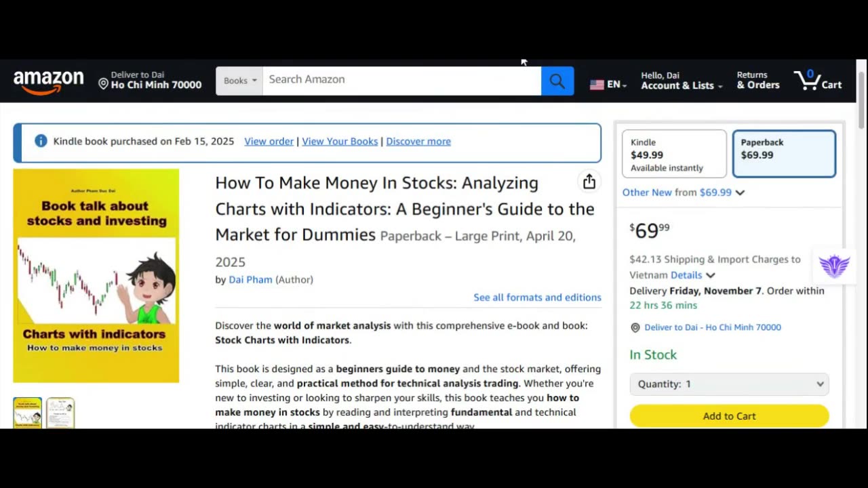Open the Quantity dropdown
This screenshot has width=868, height=488.
[729, 384]
